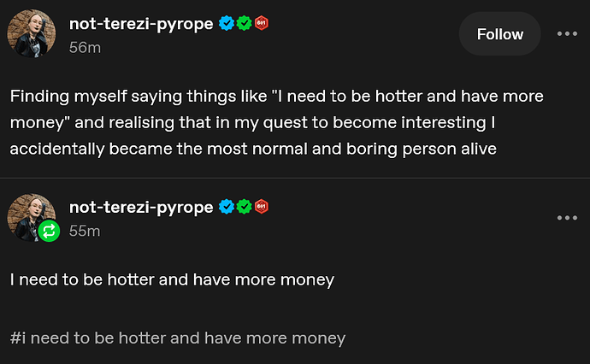
Task: Open the not-terezi-pyrope username on the first post
Action: coord(141,24)
